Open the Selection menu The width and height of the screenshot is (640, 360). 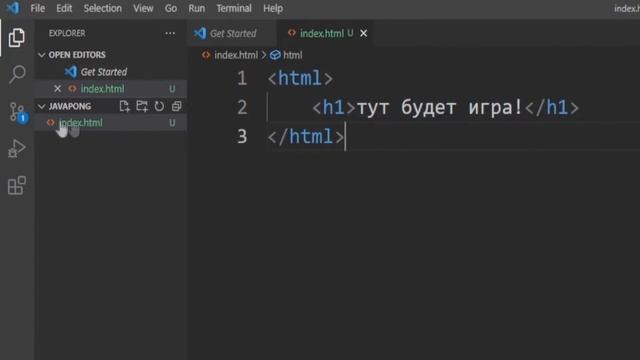tap(102, 8)
